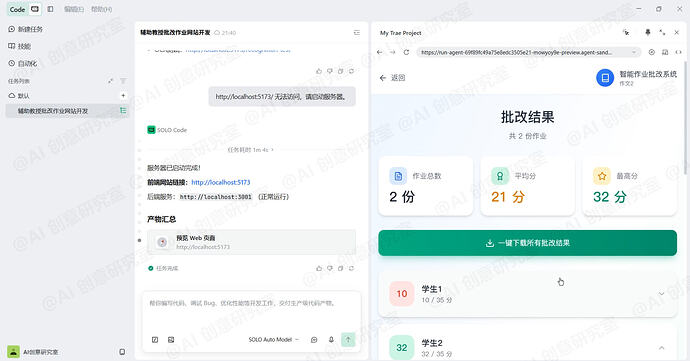Switch to the mode icon beside Code
Viewport: 690px width, 361px height.
[35, 9]
